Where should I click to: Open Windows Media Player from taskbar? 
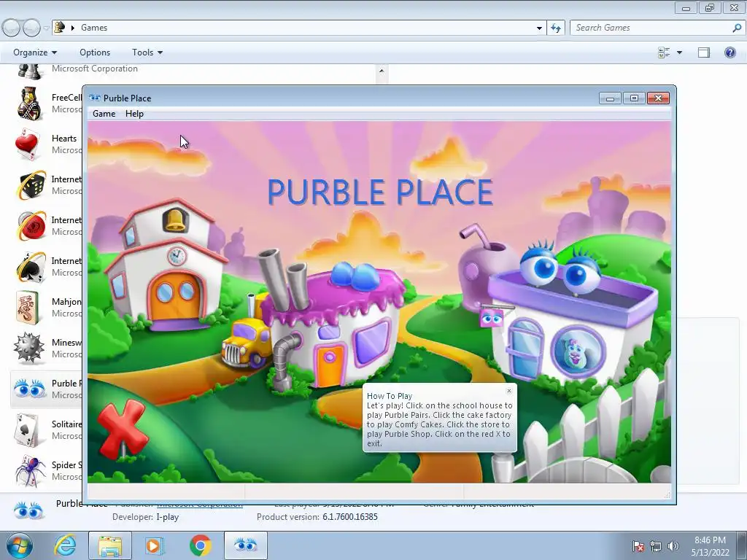153,545
